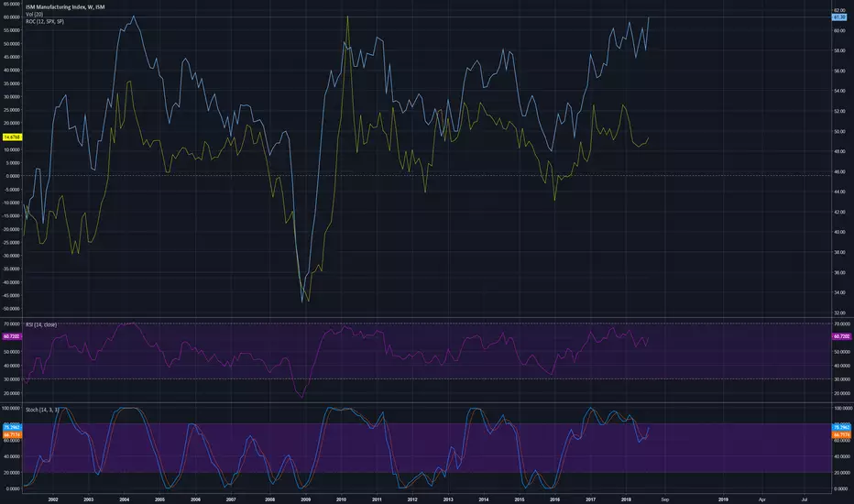
Task: Click right purple 60.7202 RSI value label
Action: point(841,336)
